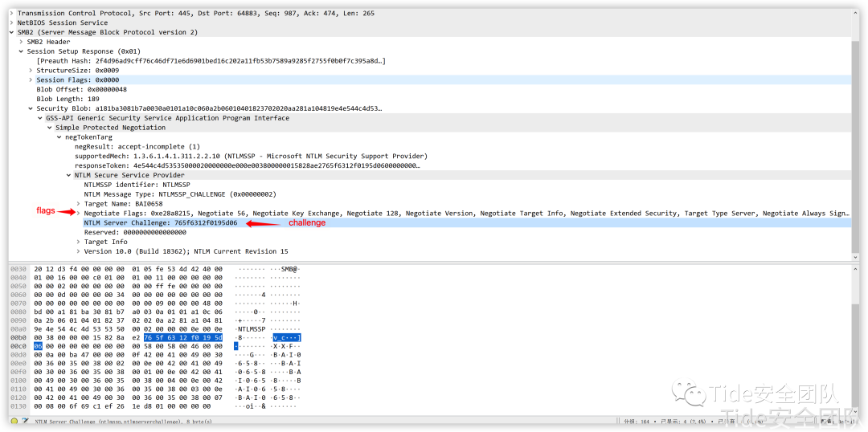Click hex offset 0030 in bytes pane
This screenshot has width=868, height=432.
tap(18, 269)
